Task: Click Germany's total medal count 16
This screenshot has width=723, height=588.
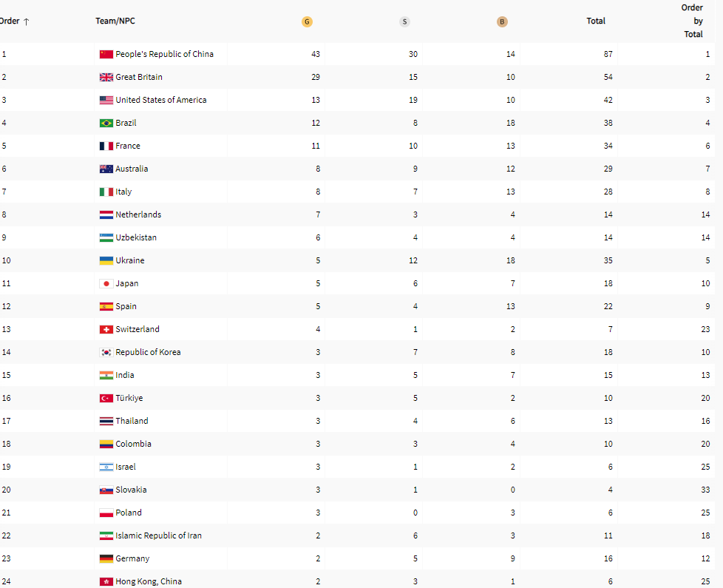Action: coord(608,558)
